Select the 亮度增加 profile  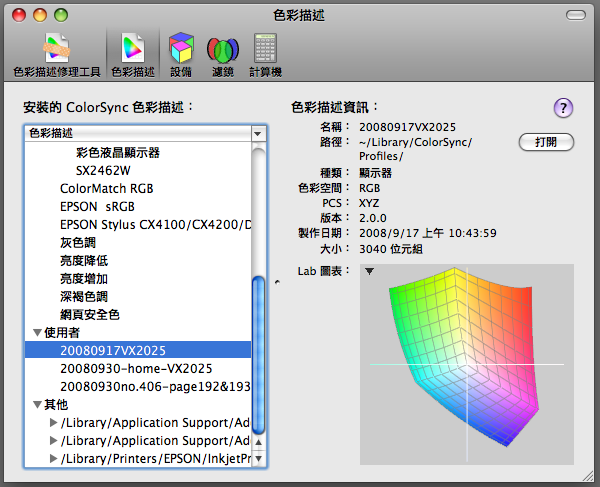click(84, 279)
